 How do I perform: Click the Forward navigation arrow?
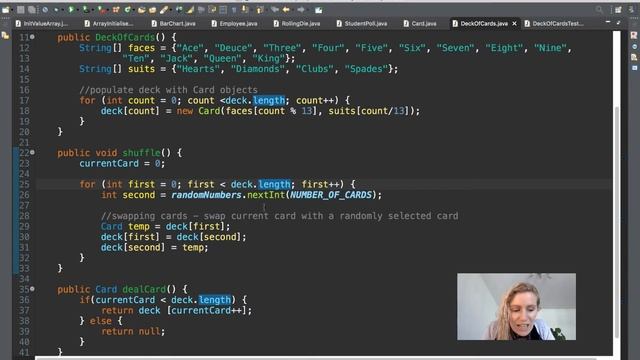pos(301,9)
